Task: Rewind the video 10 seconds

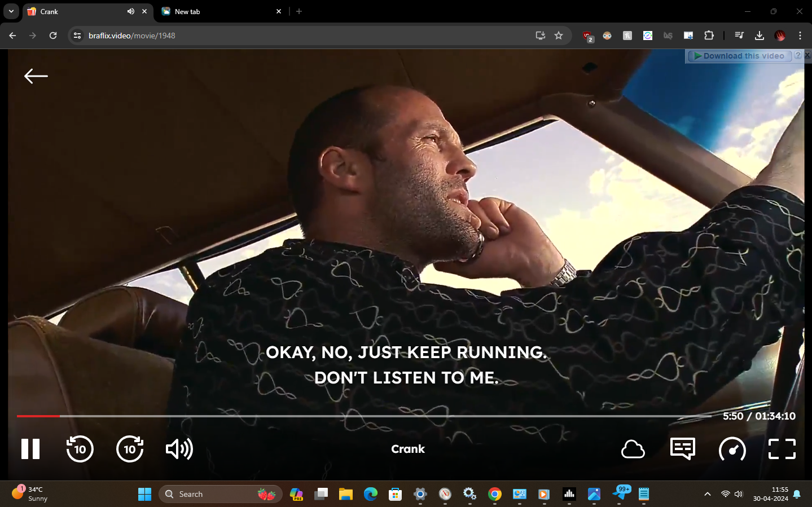Action: click(80, 449)
